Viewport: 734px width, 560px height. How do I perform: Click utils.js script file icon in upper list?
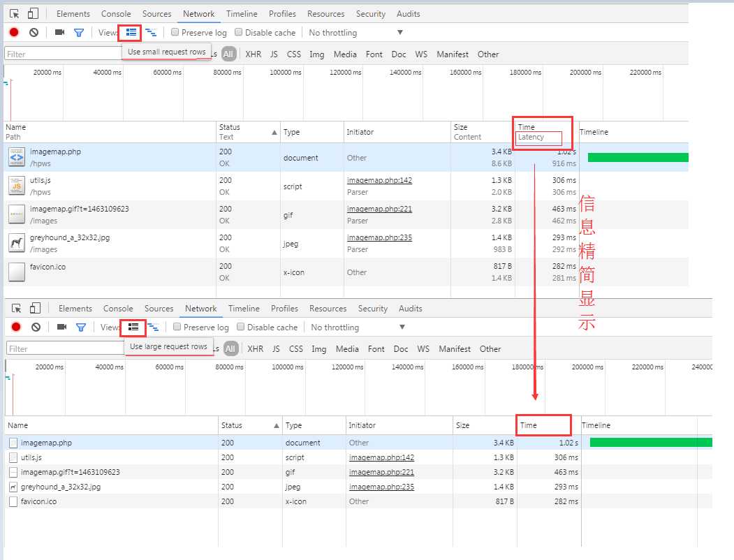point(17,186)
